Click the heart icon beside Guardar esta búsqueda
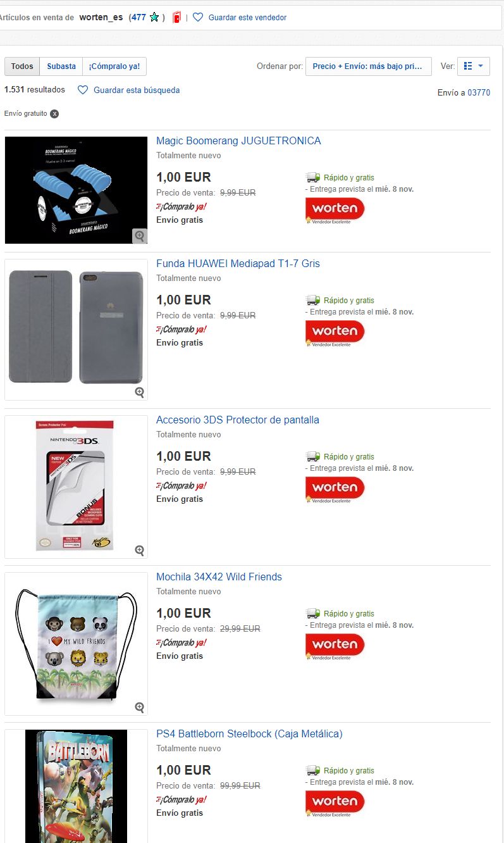 click(82, 91)
